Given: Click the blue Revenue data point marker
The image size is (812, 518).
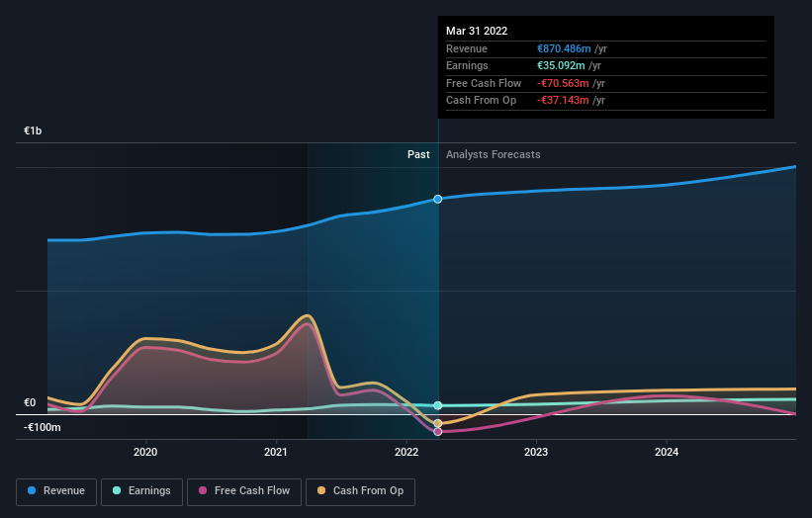Looking at the screenshot, I should (x=437, y=200).
